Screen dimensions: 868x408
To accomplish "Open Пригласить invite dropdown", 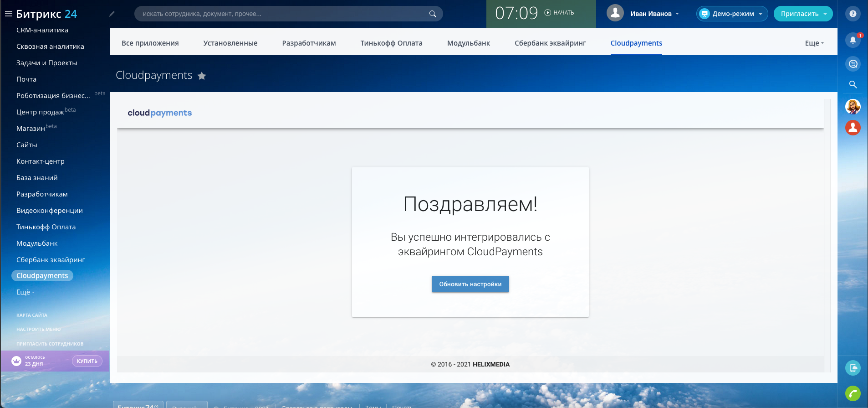I will click(x=803, y=14).
